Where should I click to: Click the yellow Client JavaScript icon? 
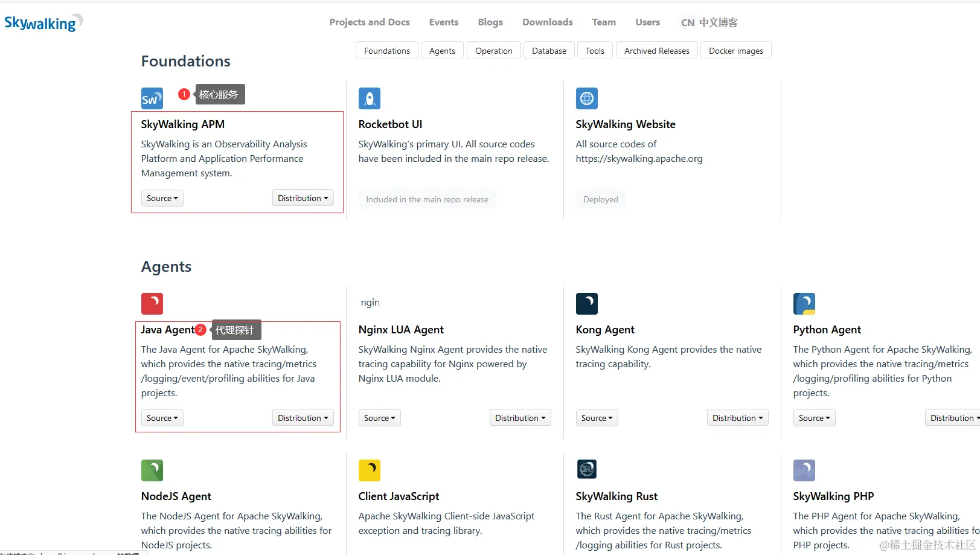point(370,470)
